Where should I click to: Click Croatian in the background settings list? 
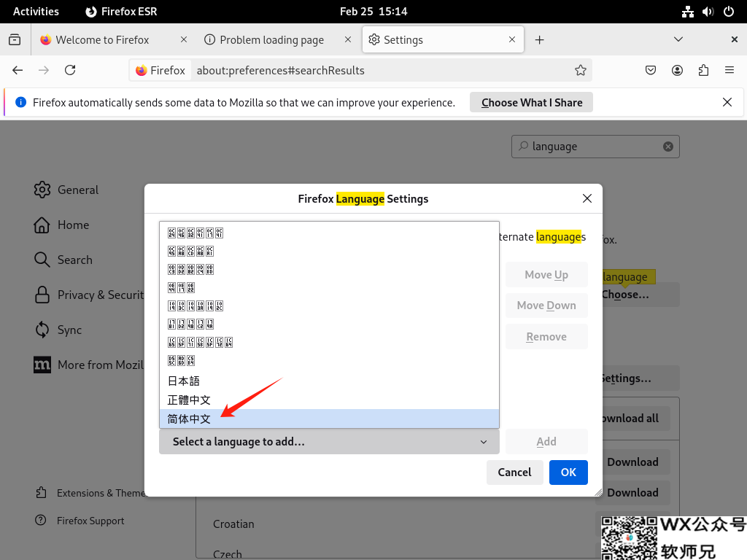[233, 524]
